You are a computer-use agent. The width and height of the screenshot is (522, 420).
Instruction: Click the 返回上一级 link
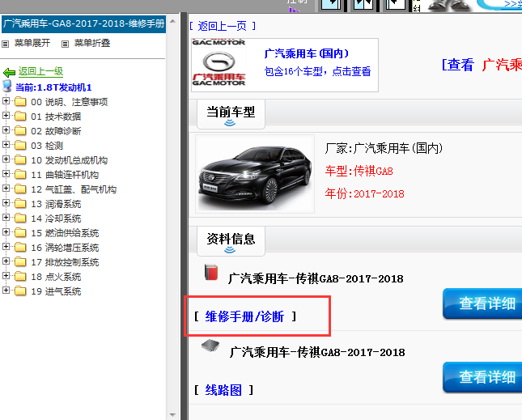40,71
